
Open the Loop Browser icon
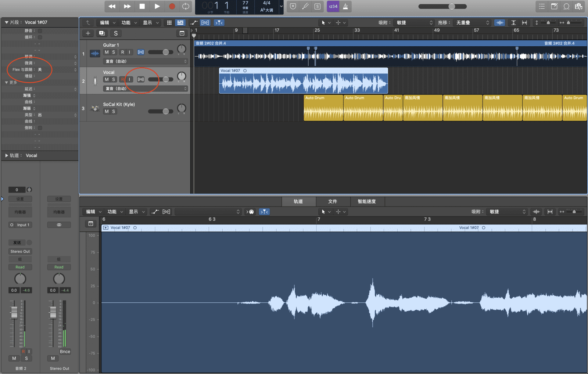coord(566,6)
